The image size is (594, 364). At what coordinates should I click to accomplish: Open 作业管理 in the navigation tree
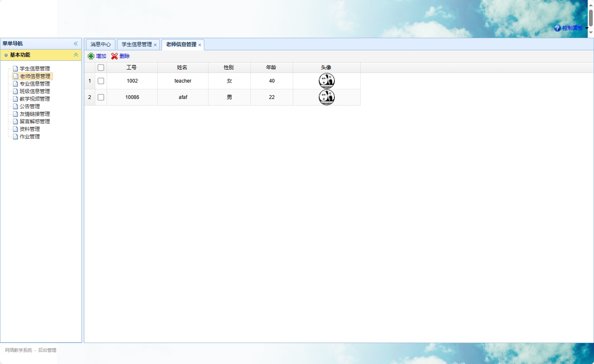[x=30, y=137]
